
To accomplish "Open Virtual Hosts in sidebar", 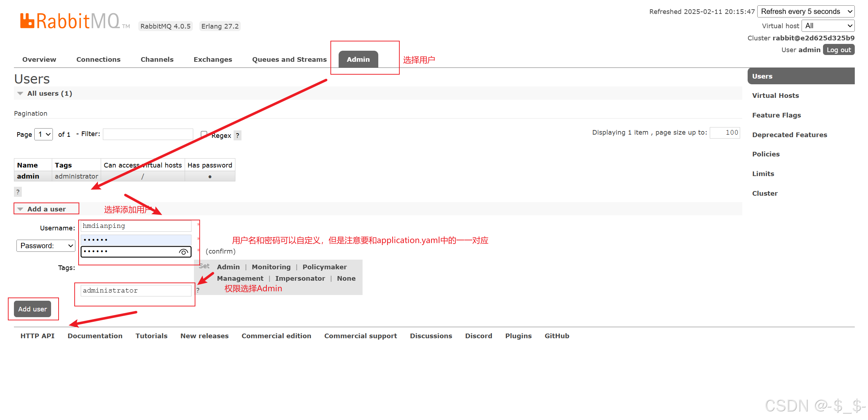I will [775, 96].
